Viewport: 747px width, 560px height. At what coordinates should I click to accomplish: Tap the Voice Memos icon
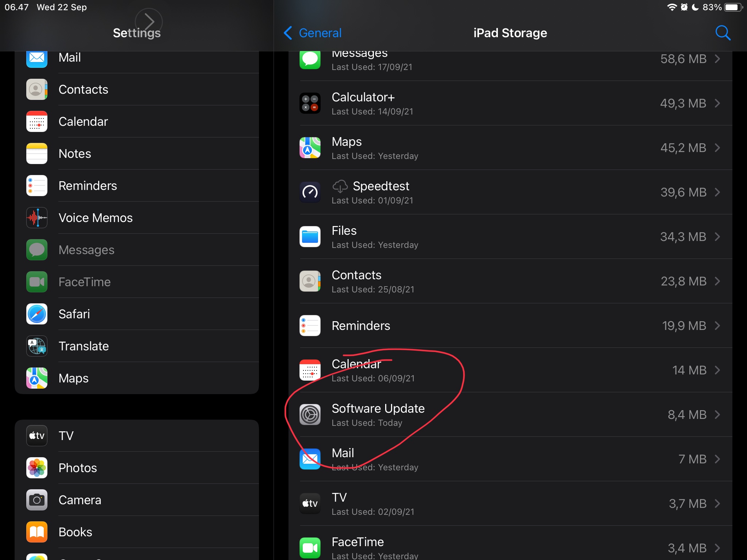point(37,218)
